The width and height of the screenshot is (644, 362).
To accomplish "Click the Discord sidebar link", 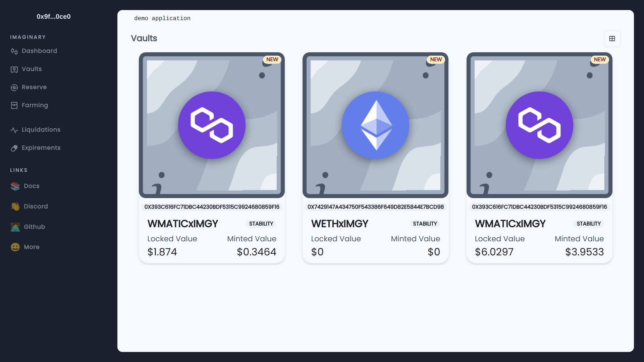I will click(36, 206).
